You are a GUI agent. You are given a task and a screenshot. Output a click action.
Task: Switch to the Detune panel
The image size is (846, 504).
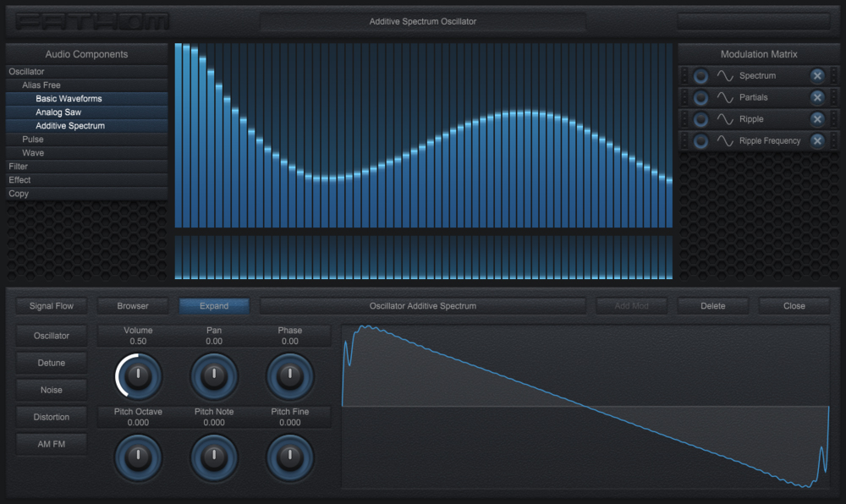point(51,363)
